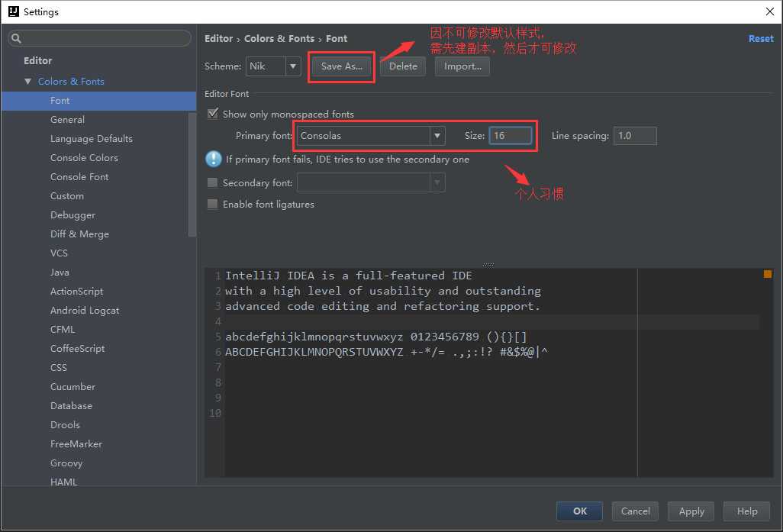Select Cucumber in the tree
The height and width of the screenshot is (532, 783).
click(72, 387)
